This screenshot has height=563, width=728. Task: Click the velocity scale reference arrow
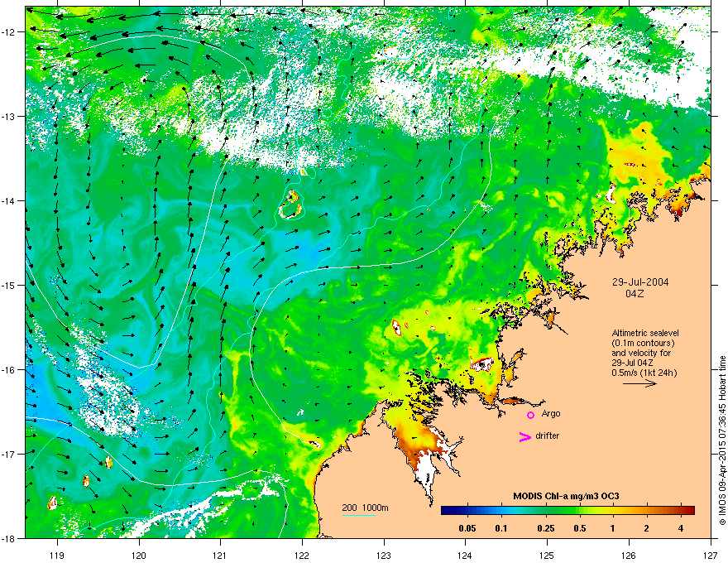(639, 383)
